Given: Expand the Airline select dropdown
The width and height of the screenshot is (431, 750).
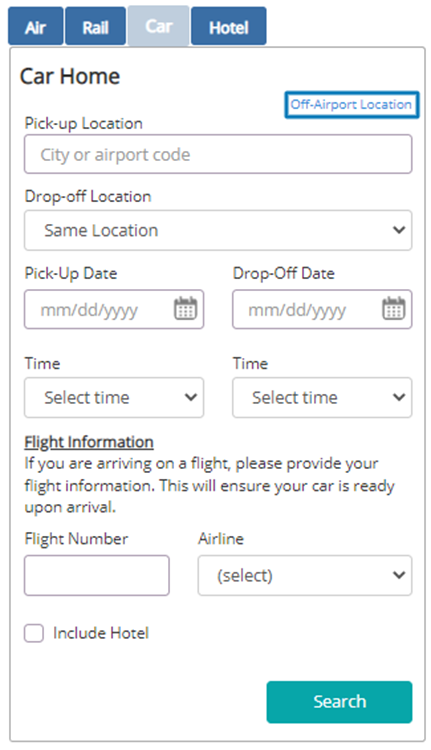Looking at the screenshot, I should tap(305, 575).
